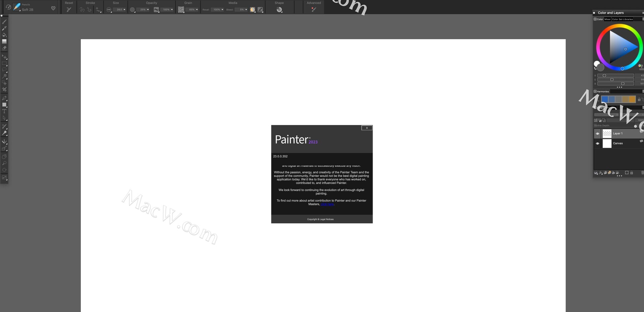Screen dimensions: 644x312
Task: Select the Crop tool
Action: tap(4, 90)
